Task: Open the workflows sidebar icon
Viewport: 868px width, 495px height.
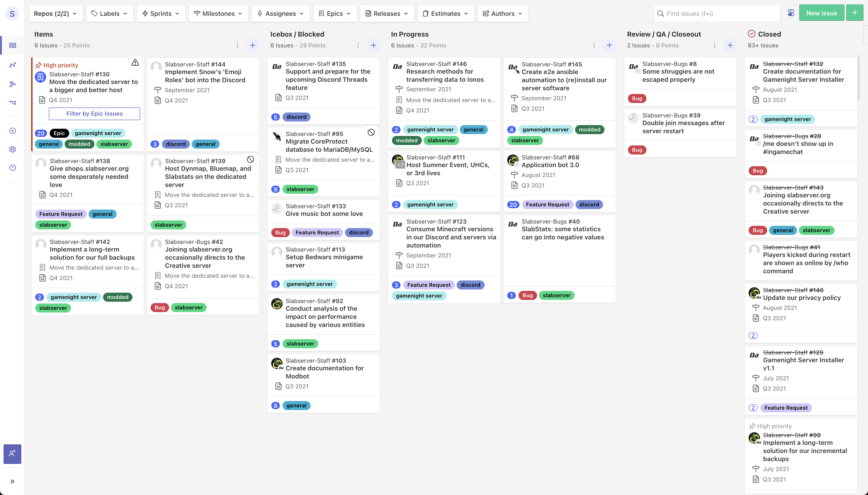Action: (x=13, y=102)
